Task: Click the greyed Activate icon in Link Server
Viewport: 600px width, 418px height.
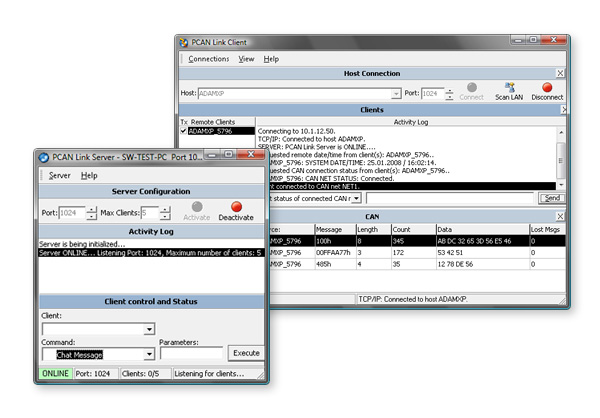Action: click(197, 207)
